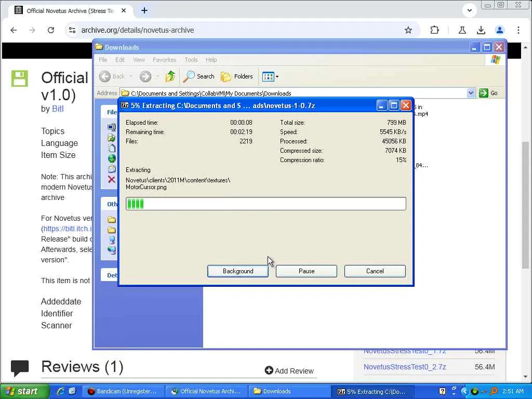Click Add Review link
The image size is (532, 399).
point(289,371)
